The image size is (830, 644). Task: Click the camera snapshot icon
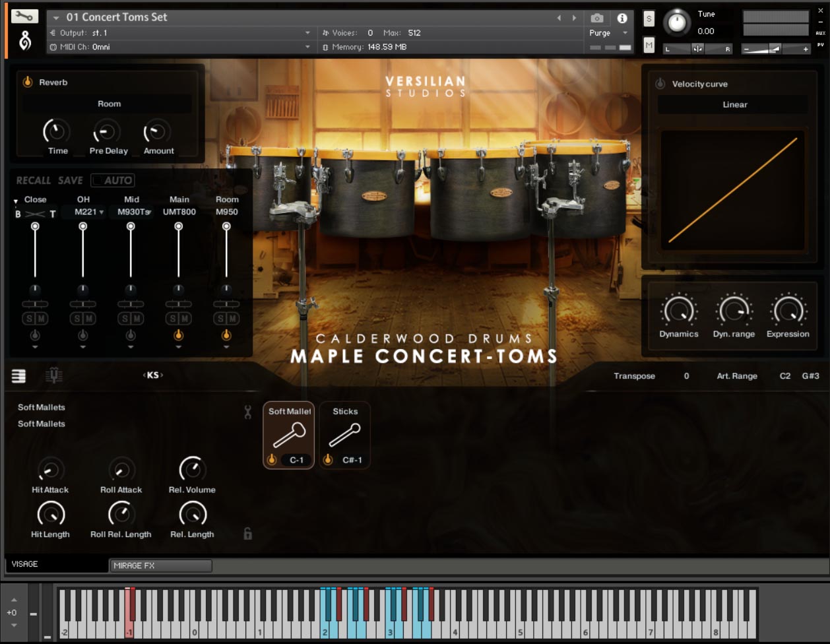(597, 18)
